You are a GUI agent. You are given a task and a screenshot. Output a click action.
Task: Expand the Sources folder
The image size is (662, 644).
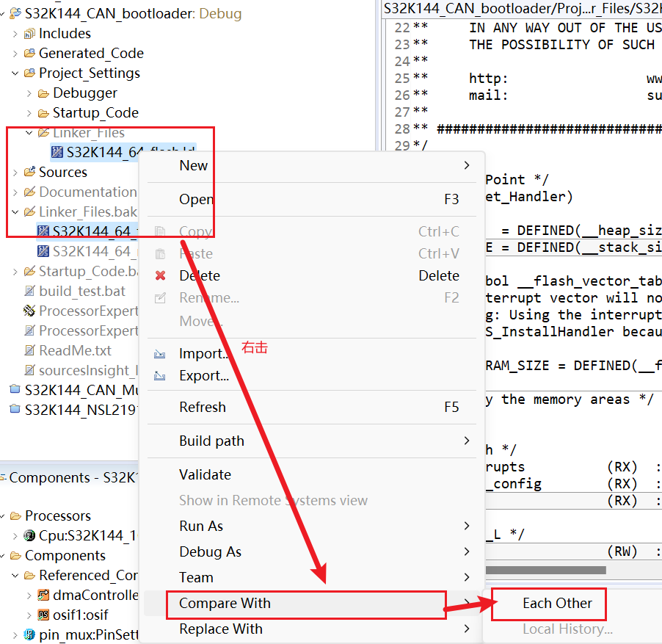click(x=15, y=172)
